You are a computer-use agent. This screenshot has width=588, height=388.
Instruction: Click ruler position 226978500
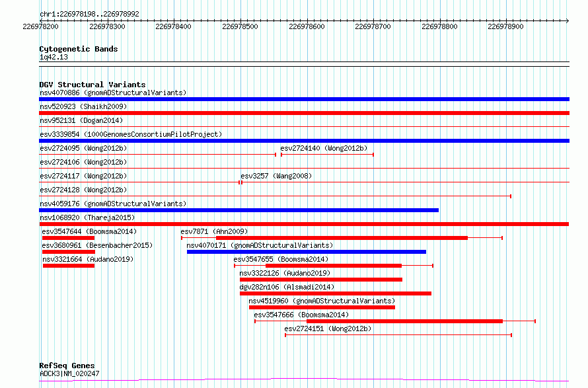[240, 26]
